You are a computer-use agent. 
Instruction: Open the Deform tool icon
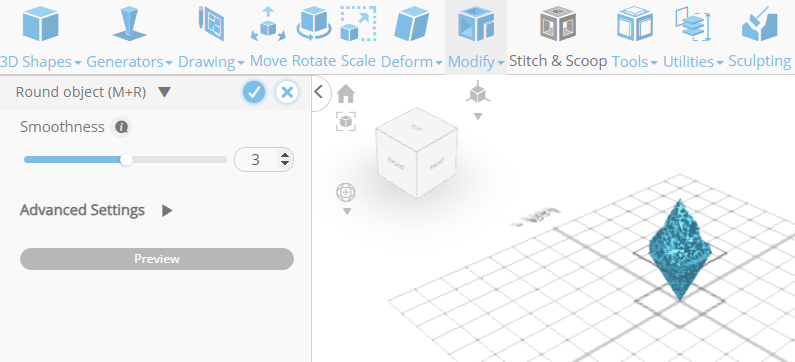[x=412, y=24]
